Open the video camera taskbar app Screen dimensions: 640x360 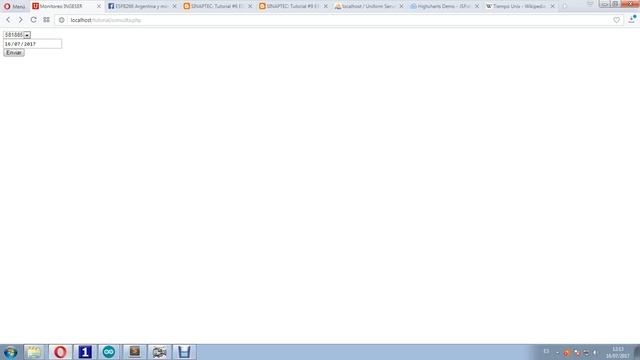point(159,352)
